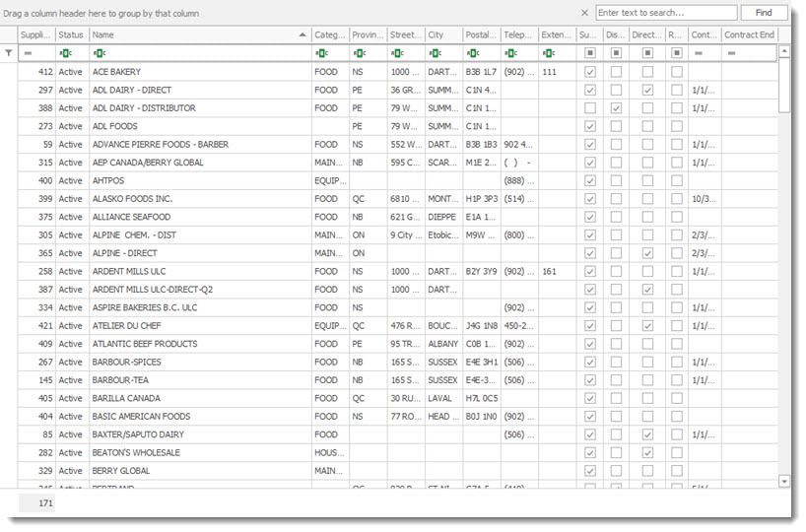The width and height of the screenshot is (806, 532).
Task: Toggle the R... filter row checkbox
Action: click(677, 53)
